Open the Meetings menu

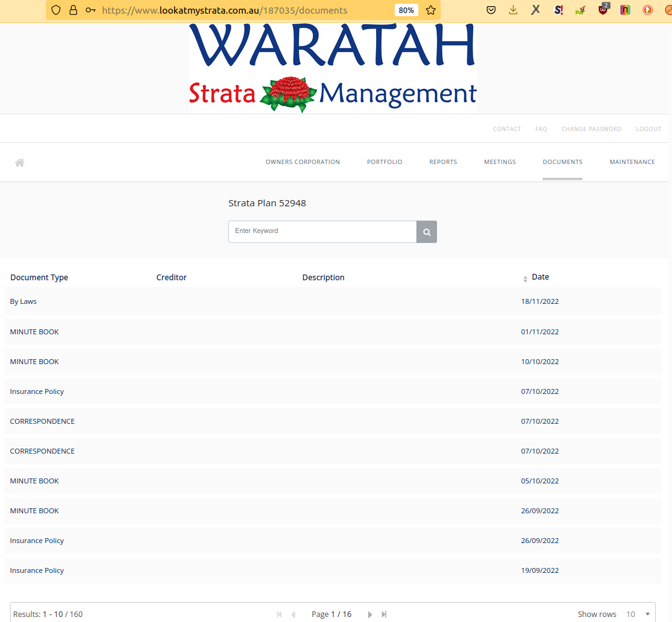click(500, 162)
